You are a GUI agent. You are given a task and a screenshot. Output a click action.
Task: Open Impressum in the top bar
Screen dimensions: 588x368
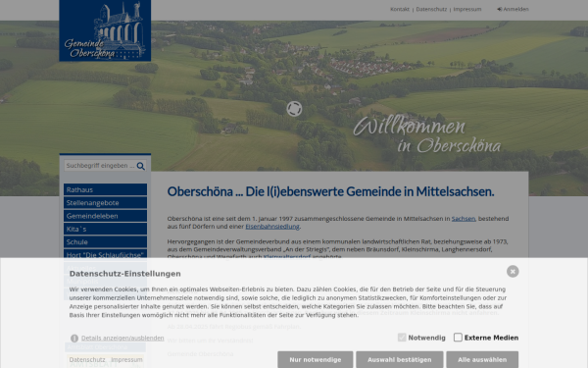467,9
